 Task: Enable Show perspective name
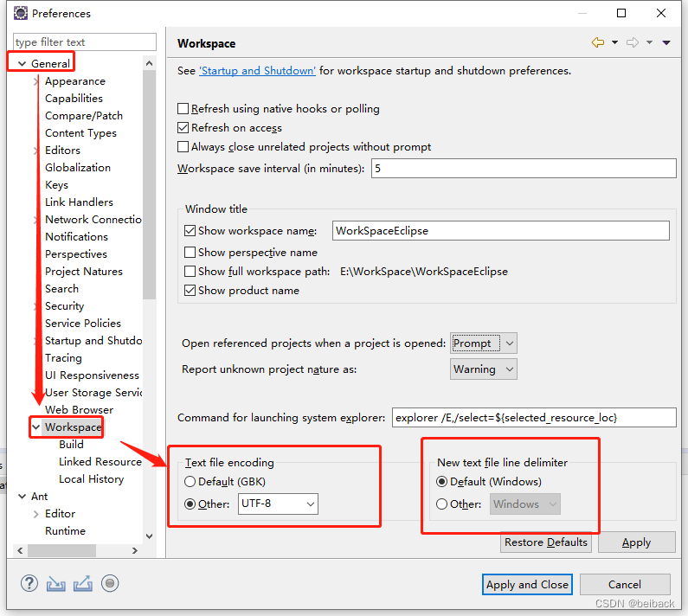click(190, 253)
